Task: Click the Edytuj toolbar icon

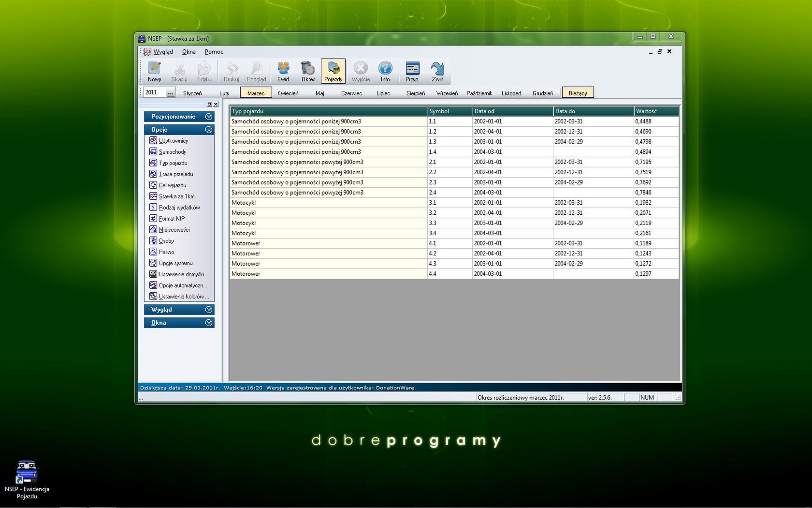Action: pos(204,71)
